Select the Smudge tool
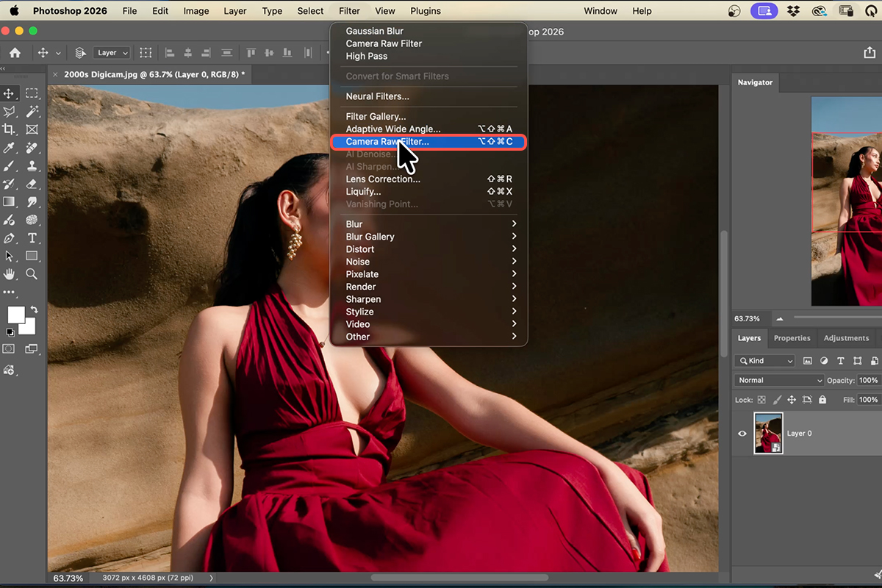The width and height of the screenshot is (882, 588). point(32,202)
